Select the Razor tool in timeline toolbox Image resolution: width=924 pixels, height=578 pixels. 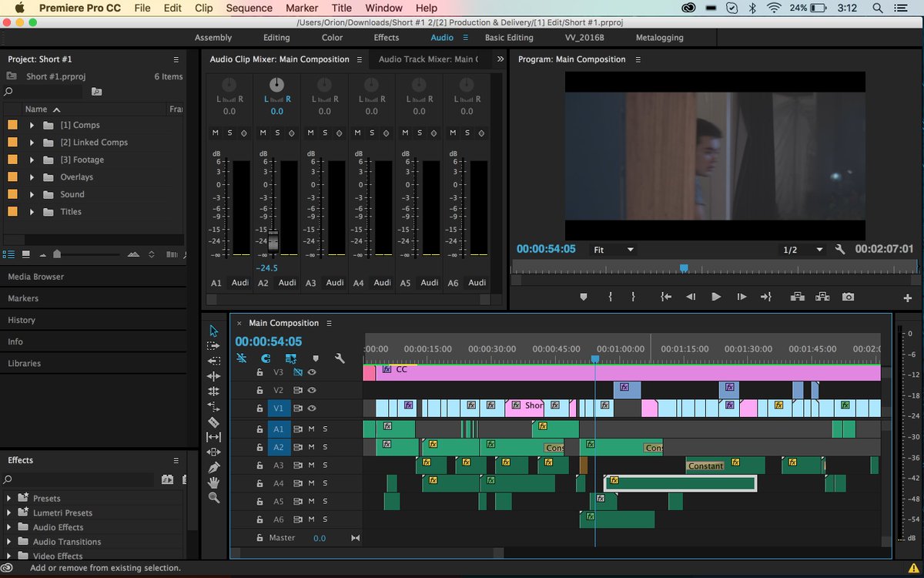213,422
